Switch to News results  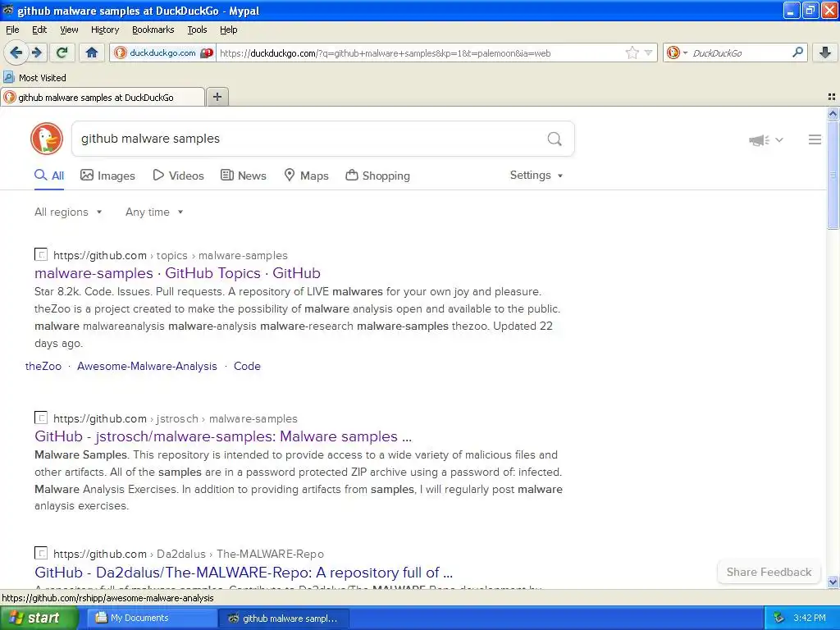tap(244, 176)
